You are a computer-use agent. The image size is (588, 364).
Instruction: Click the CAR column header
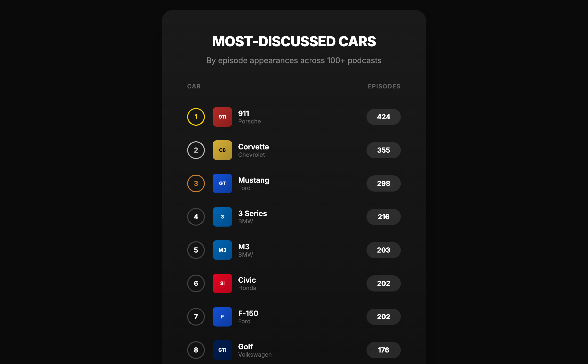click(x=194, y=86)
